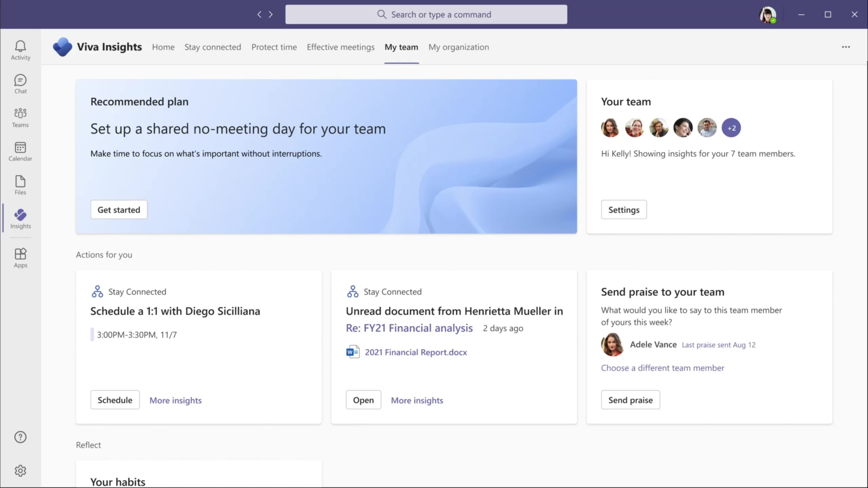Click the Settings gear icon

pyautogui.click(x=20, y=471)
